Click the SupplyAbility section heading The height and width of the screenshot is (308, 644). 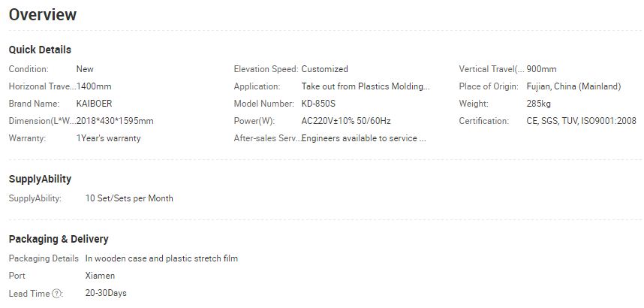40,179
